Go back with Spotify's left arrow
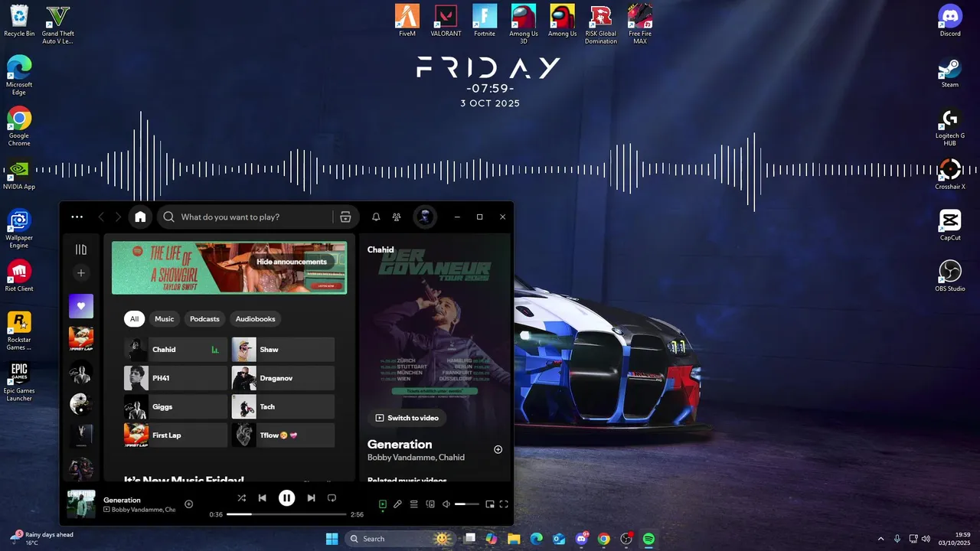Viewport: 980px width, 551px height. pos(101,217)
